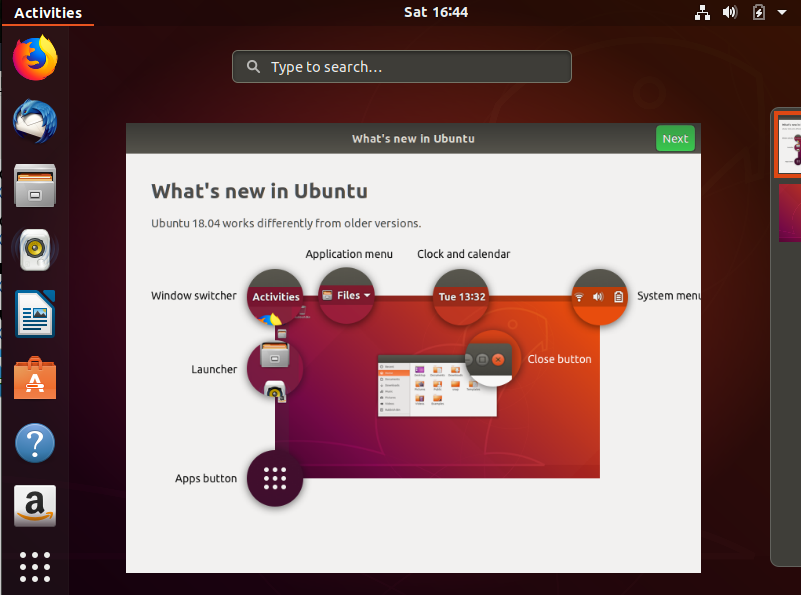Open system menu dropdown arrow

[x=782, y=12]
